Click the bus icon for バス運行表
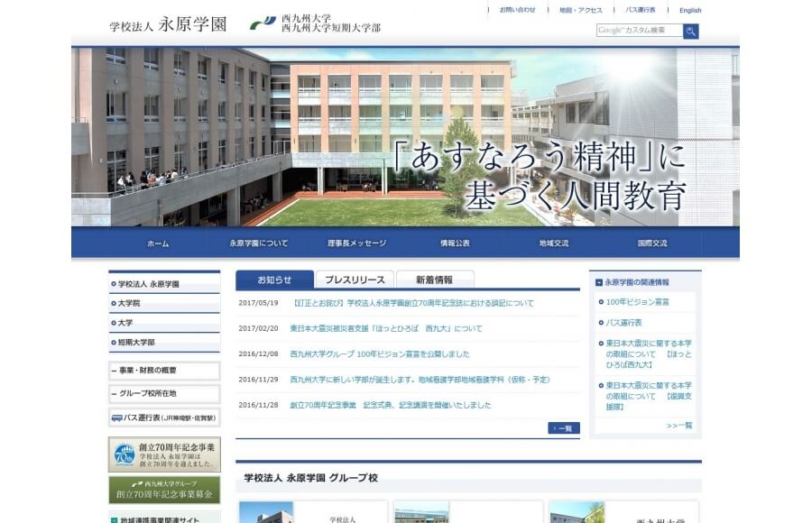 [x=117, y=417]
